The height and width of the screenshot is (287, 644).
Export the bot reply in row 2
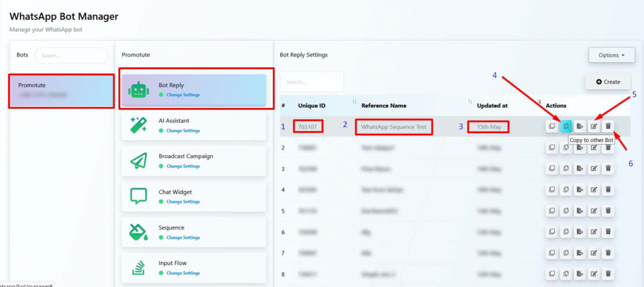coord(580,148)
